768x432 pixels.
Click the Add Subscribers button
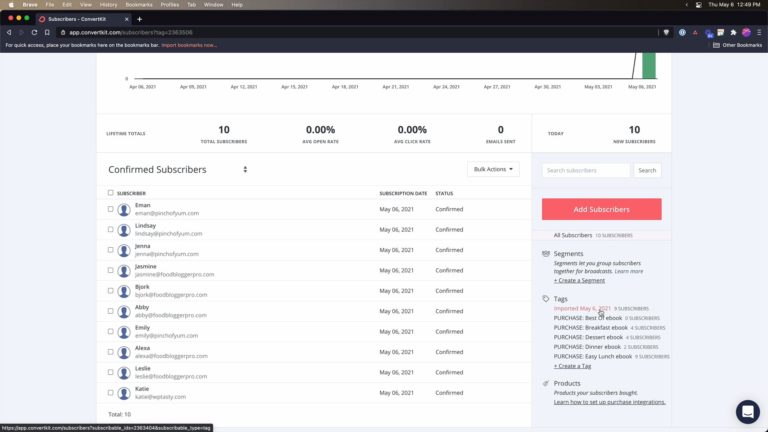point(601,210)
